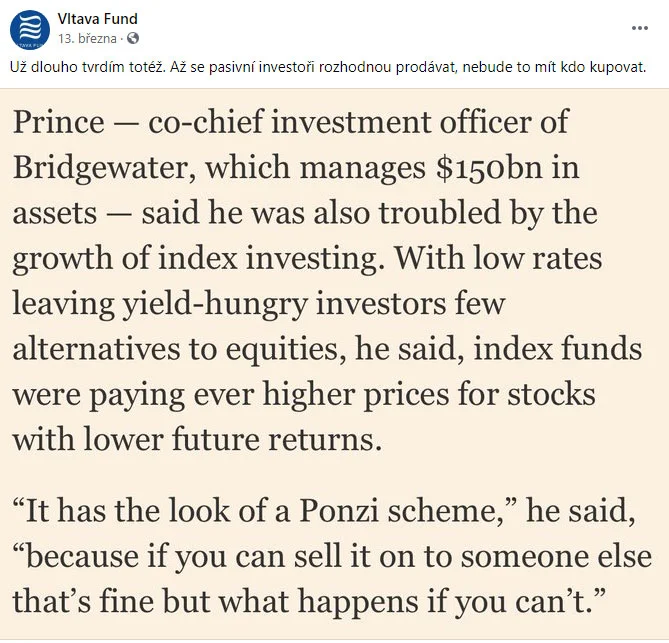Click the Vltava Fund profile avatar
The width and height of the screenshot is (669, 643).
30,28
